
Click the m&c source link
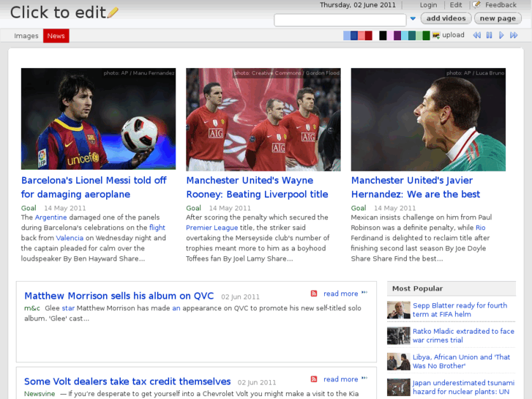32,308
